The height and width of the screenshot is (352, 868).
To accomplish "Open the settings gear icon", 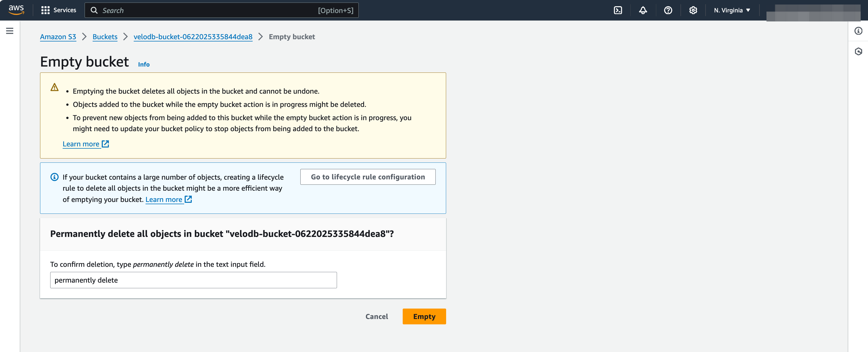I will [693, 10].
